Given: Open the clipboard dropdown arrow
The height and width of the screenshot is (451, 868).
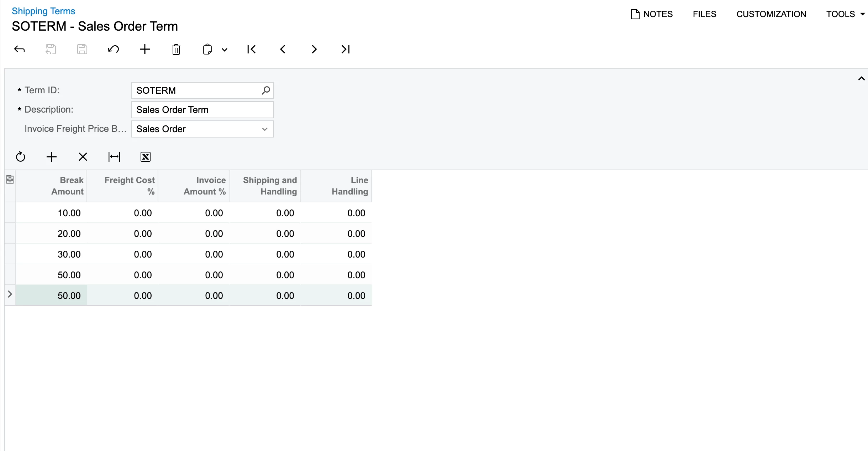Looking at the screenshot, I should [225, 50].
